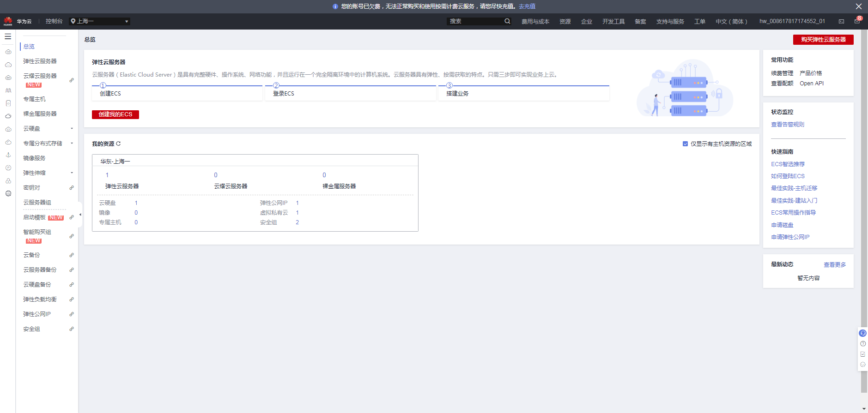Screen dimensions: 868x413
Task: Go to the 控制台 console link
Action: click(x=54, y=21)
